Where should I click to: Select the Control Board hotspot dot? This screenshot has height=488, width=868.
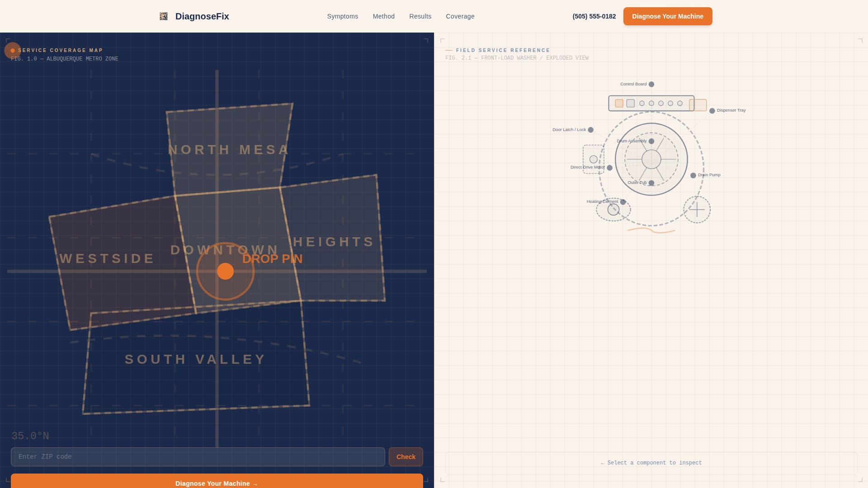651,84
